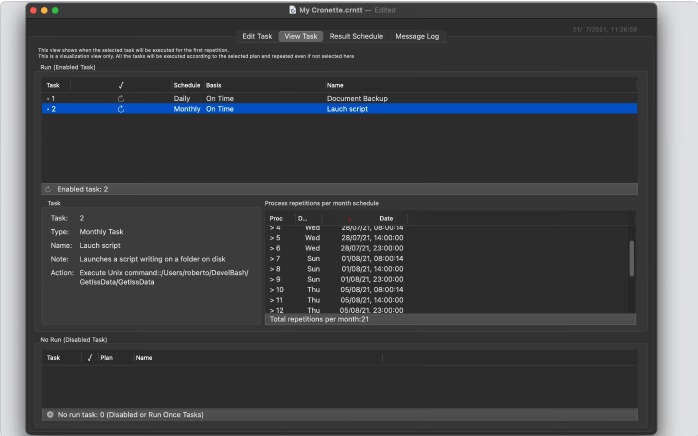Click the Daily schedule cell
Viewport: 698px width, 436px height.
182,98
